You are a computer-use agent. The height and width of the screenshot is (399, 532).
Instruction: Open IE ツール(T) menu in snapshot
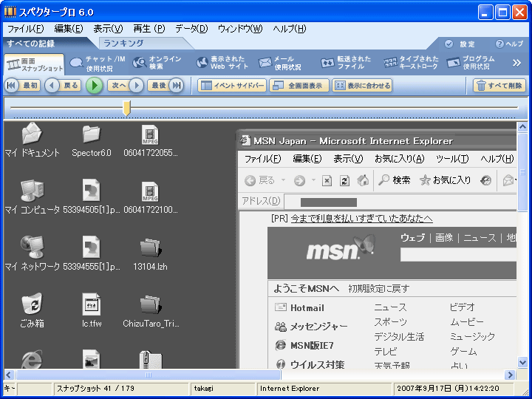click(x=452, y=159)
